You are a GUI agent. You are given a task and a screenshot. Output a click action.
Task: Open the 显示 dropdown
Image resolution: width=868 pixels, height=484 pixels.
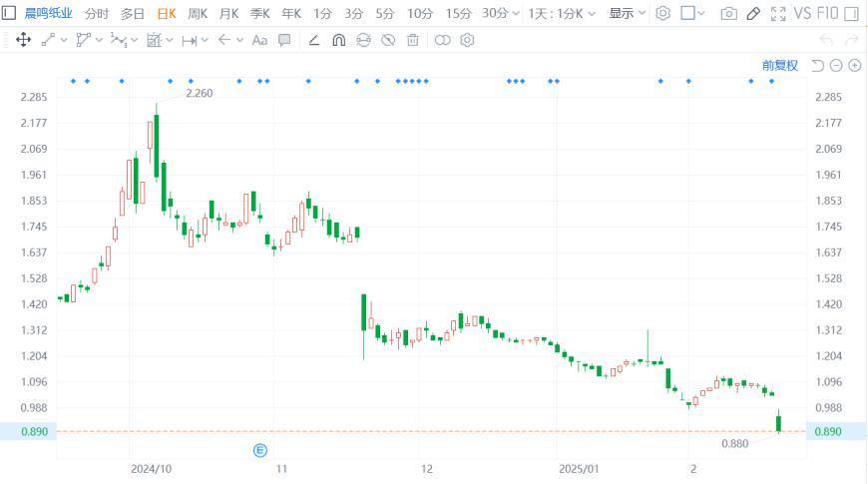[627, 14]
